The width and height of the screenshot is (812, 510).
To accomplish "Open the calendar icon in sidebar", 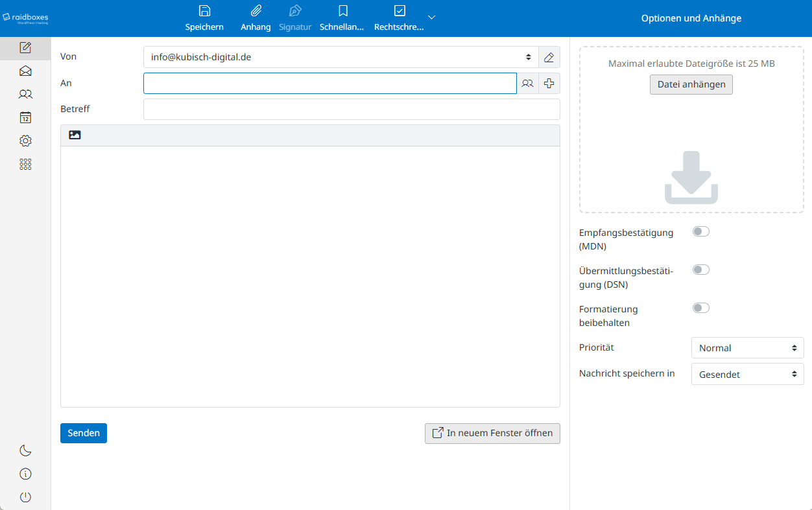I will point(25,118).
